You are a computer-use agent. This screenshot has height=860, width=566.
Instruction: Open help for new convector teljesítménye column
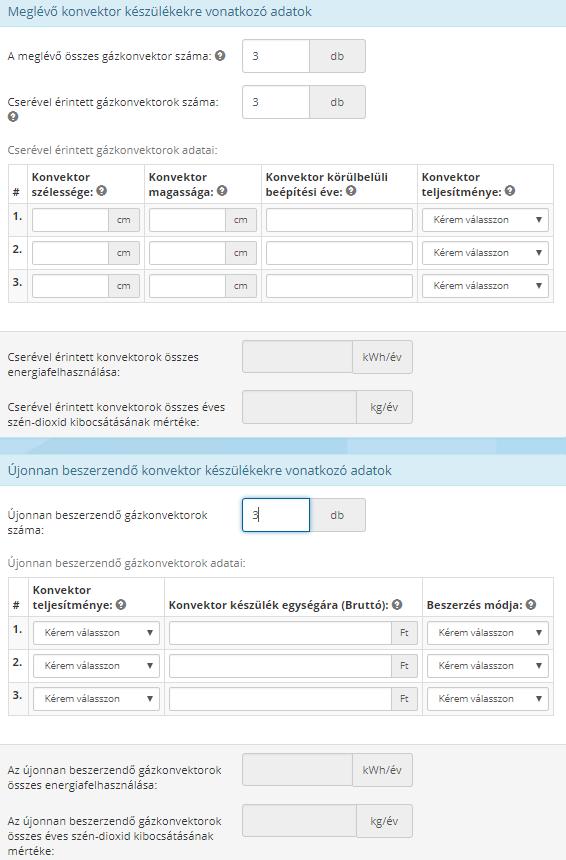tap(121, 604)
